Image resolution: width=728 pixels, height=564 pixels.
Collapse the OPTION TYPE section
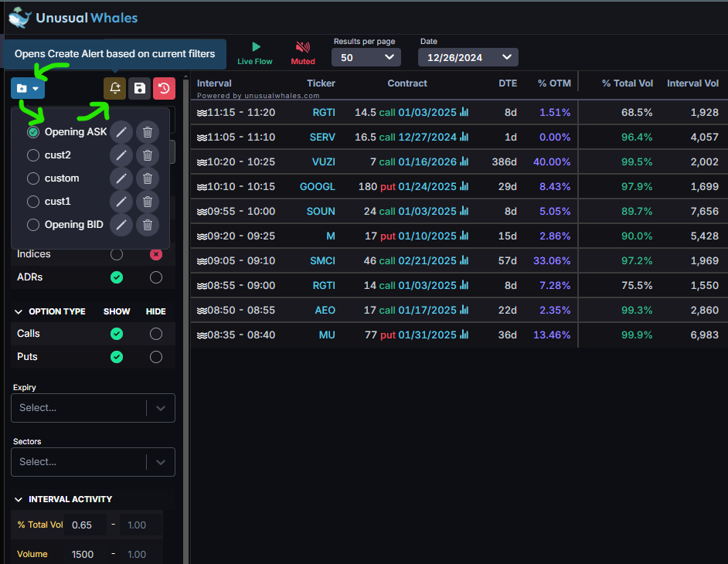19,311
